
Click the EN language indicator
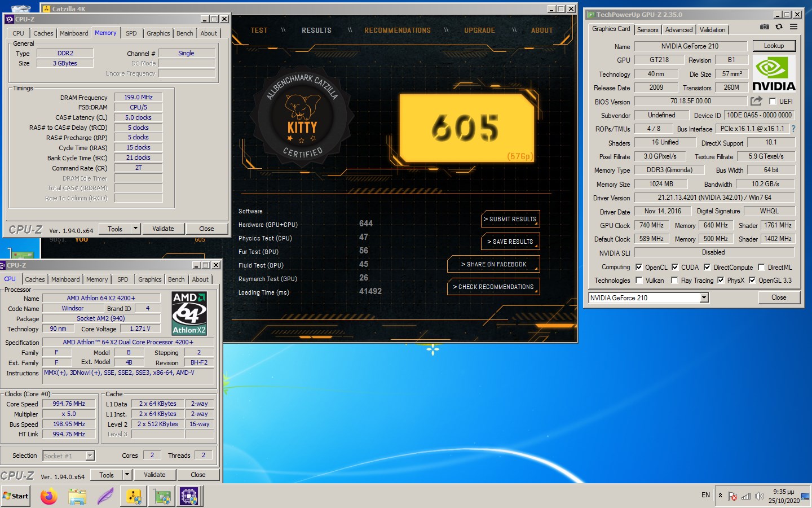click(706, 495)
